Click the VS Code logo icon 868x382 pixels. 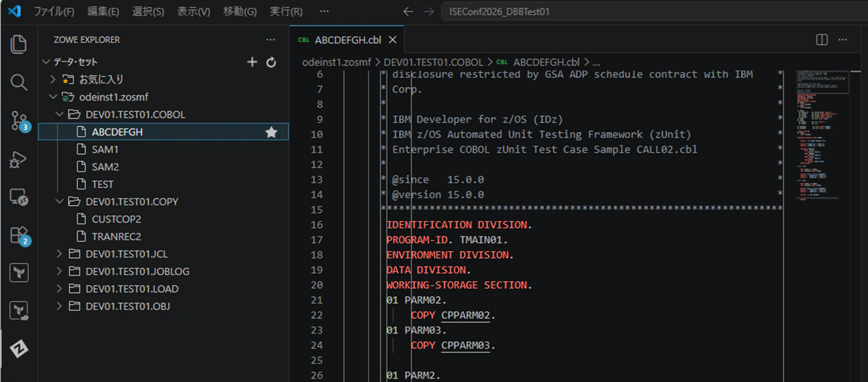coord(15,11)
